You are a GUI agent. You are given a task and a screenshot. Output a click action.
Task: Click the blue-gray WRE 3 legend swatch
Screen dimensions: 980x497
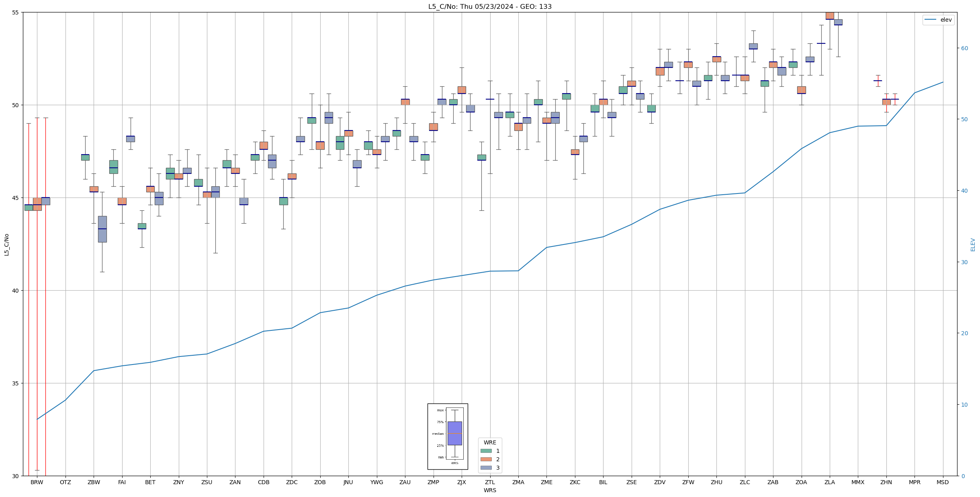click(486, 468)
